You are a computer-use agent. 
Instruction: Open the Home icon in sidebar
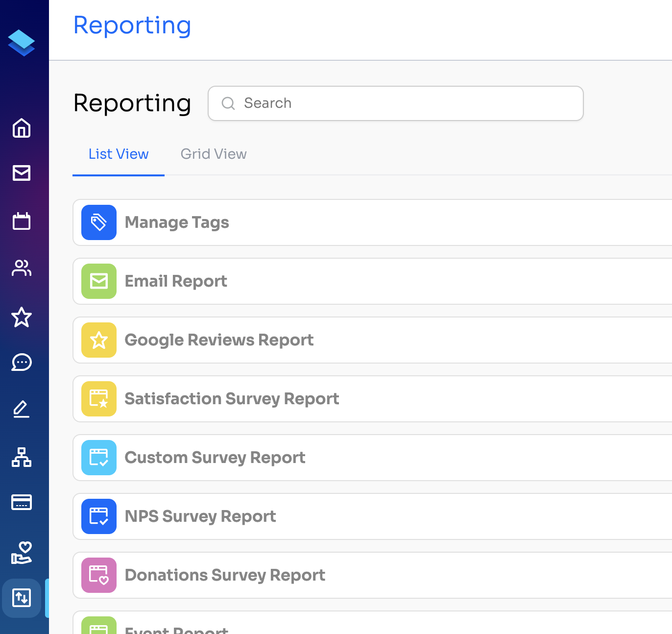coord(22,128)
